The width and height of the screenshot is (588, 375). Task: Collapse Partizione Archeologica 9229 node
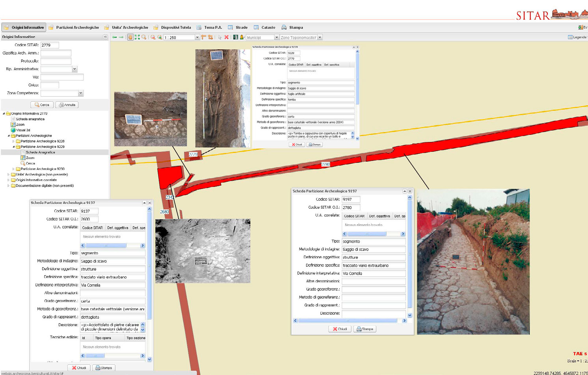click(13, 147)
